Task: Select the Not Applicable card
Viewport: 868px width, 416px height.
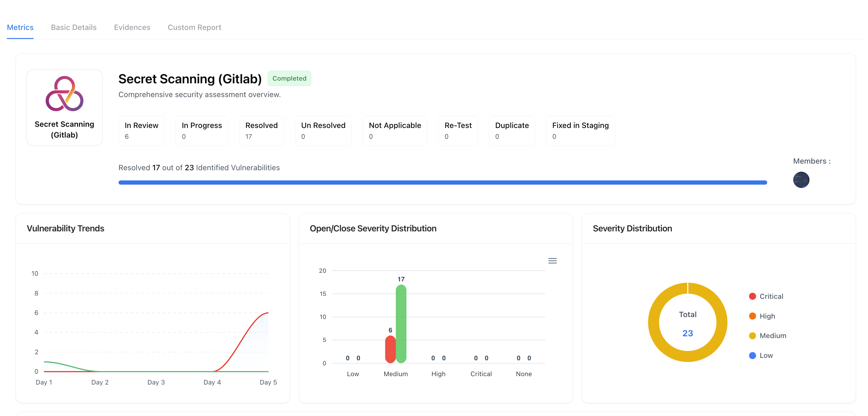Action: (x=395, y=131)
